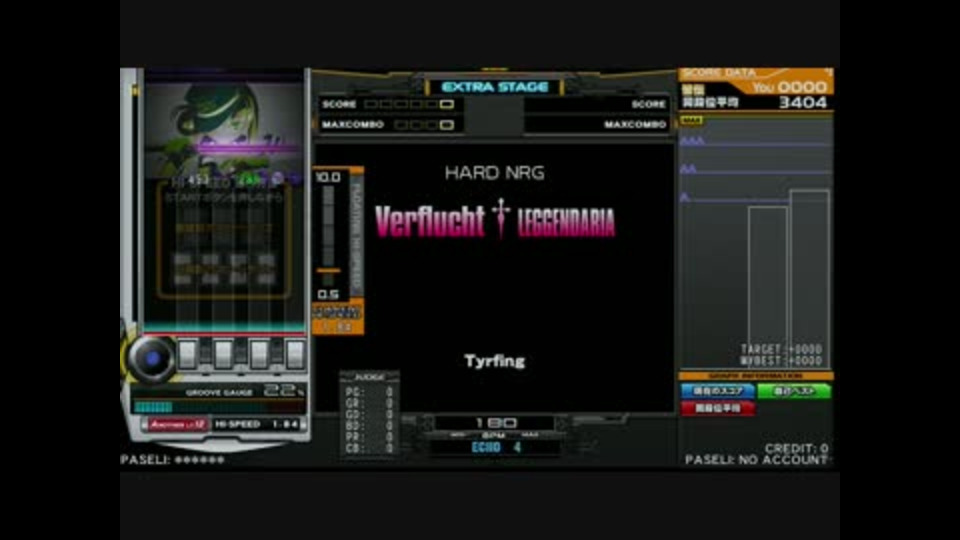Click the PG row in judge panel
Viewport: 960px width, 540px height.
[x=369, y=392]
